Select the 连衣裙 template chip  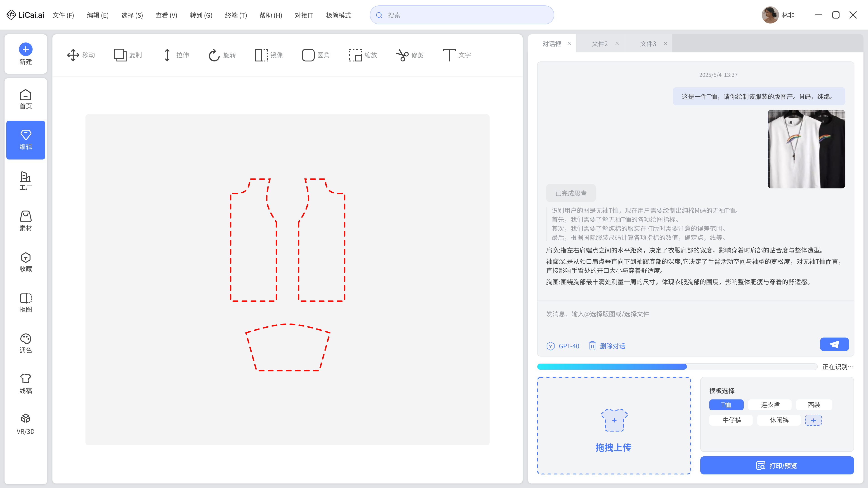pyautogui.click(x=770, y=405)
